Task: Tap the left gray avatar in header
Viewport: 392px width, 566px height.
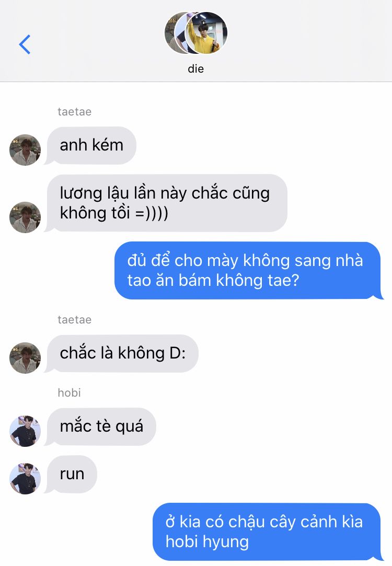Action: click(x=172, y=33)
